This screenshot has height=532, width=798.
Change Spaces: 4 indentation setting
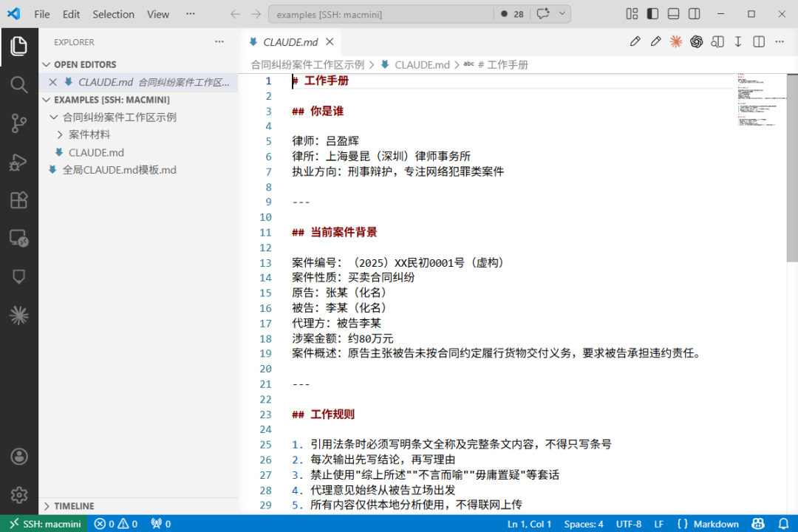[583, 524]
